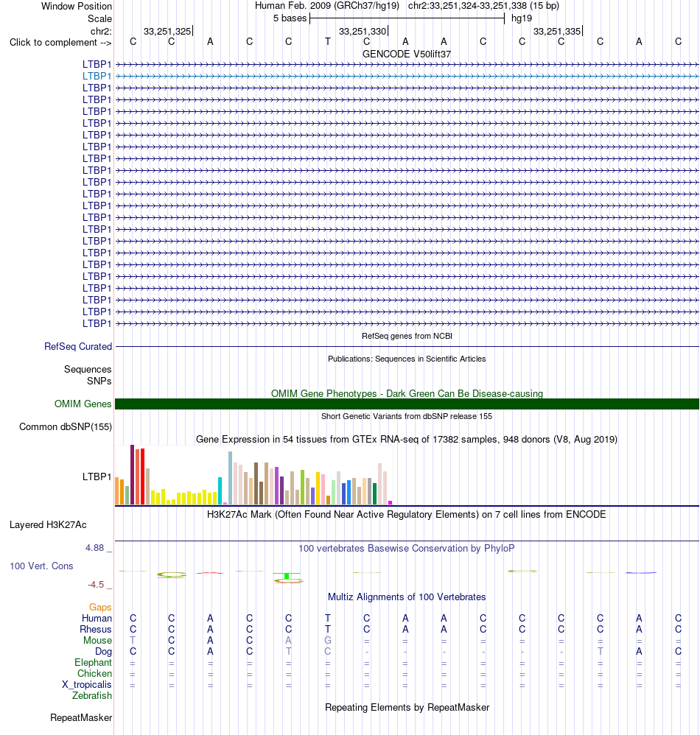Open 'Multiz Alignments of 100 Vertebrates' track title
Viewport: 700px width, 735px height.
pos(407,597)
